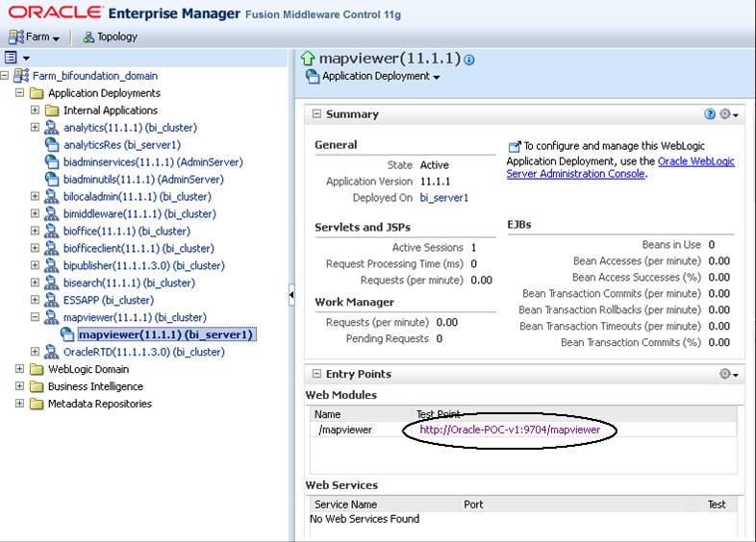Screen dimensions: 756x542
Task: Open ESSAPP (bi_cluster) deployment
Action: click(x=109, y=300)
